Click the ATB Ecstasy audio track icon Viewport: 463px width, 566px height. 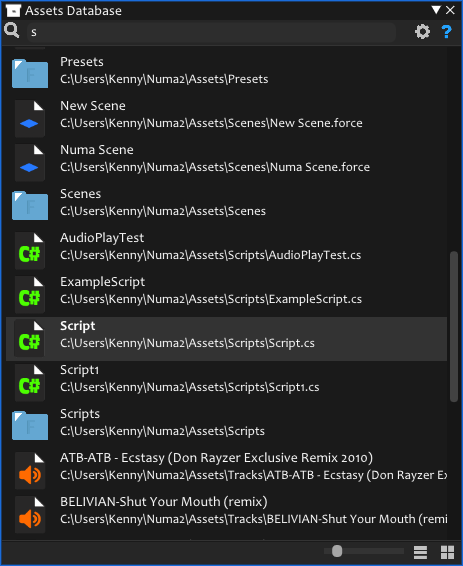point(30,471)
